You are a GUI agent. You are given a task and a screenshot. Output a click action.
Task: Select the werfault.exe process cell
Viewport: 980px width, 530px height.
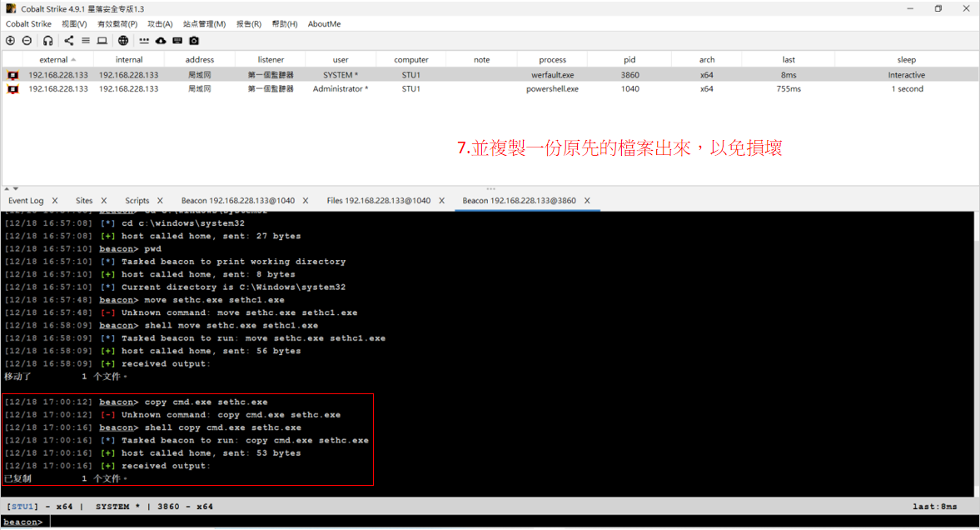point(553,75)
